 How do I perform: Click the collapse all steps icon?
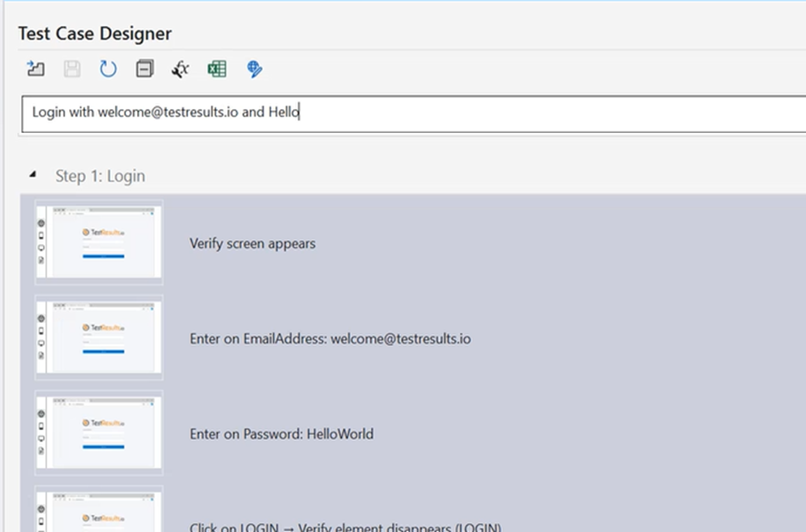pos(144,69)
